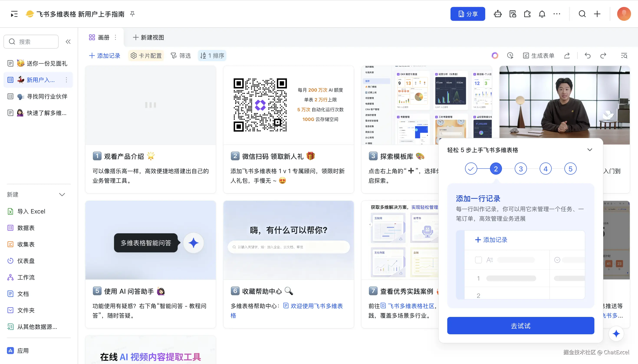
Task: Select step 4 circle in onboarding guide
Action: [x=546, y=169]
